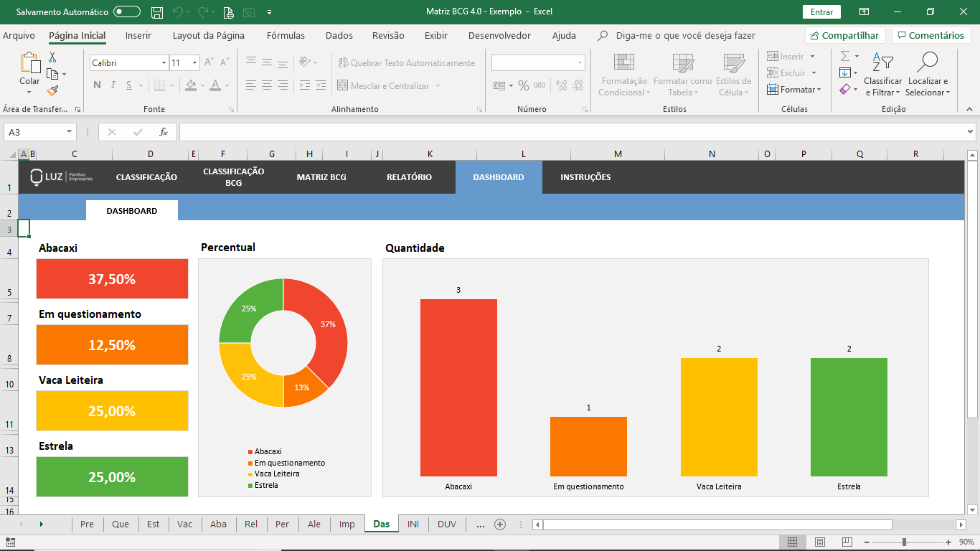
Task: Open Localizar e Selecionar magnifier
Action: pos(928,75)
